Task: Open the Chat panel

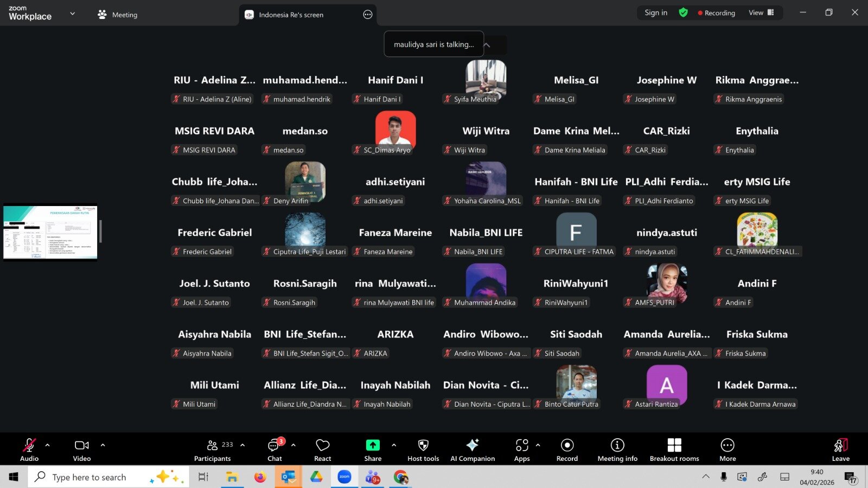Action: pyautogui.click(x=275, y=450)
